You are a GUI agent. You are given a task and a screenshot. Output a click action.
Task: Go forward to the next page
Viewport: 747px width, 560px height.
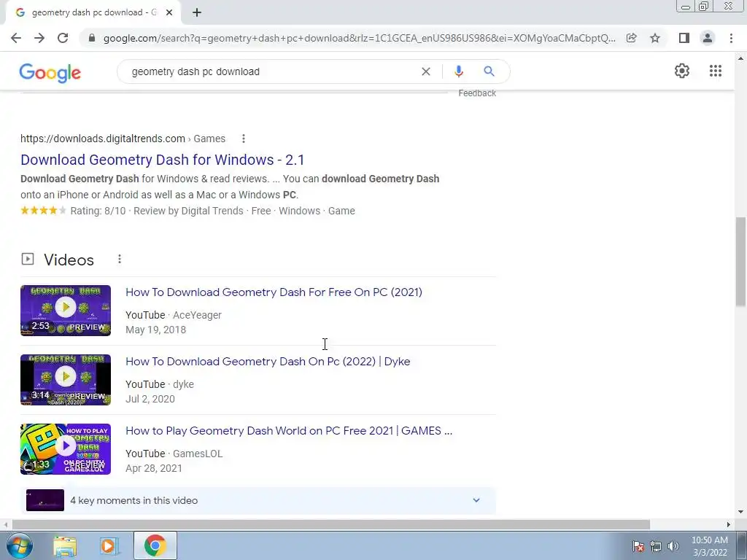[39, 38]
